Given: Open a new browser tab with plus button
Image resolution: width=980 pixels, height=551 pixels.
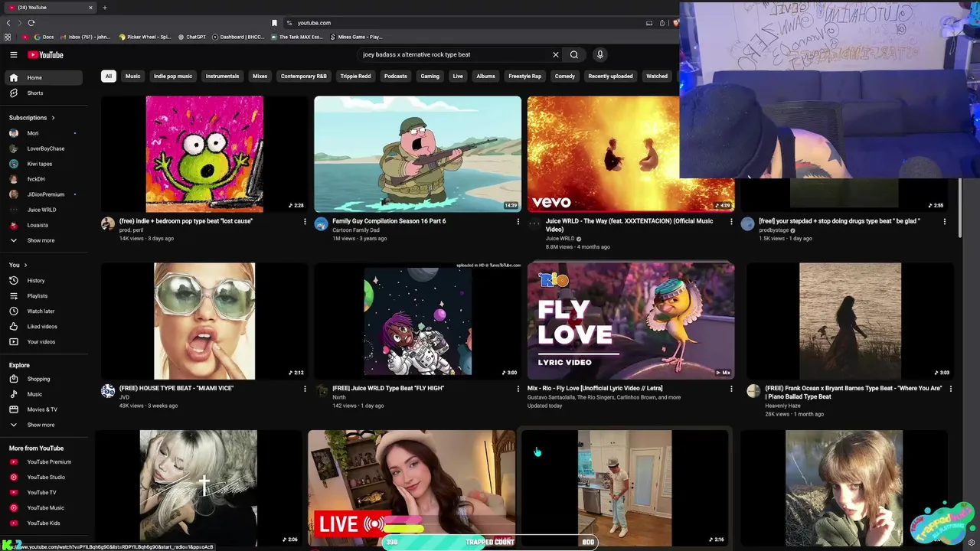Looking at the screenshot, I should click(105, 8).
